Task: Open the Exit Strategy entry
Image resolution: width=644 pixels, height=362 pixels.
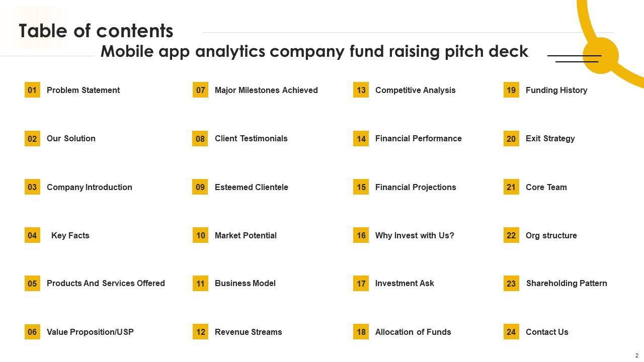Action: [550, 139]
